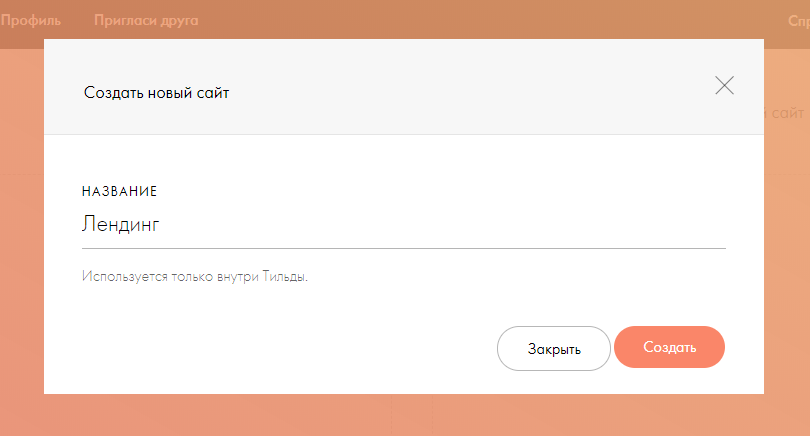Click the word Лендинг in the field
Viewport: 810px width, 436px height.
(x=120, y=225)
